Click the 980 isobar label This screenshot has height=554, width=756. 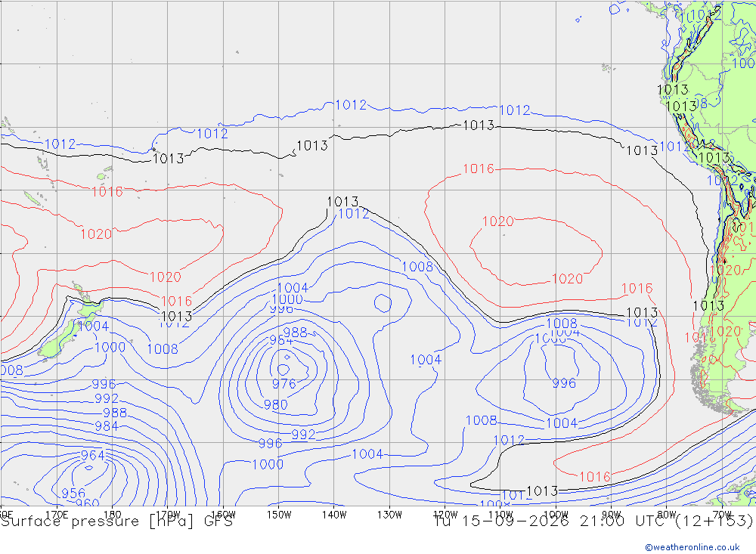276,404
